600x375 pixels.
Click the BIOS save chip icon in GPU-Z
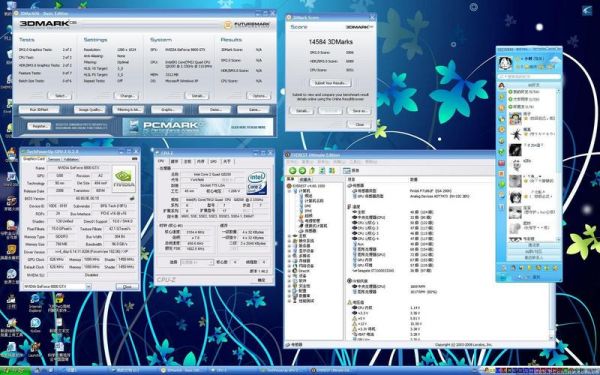tap(132, 198)
